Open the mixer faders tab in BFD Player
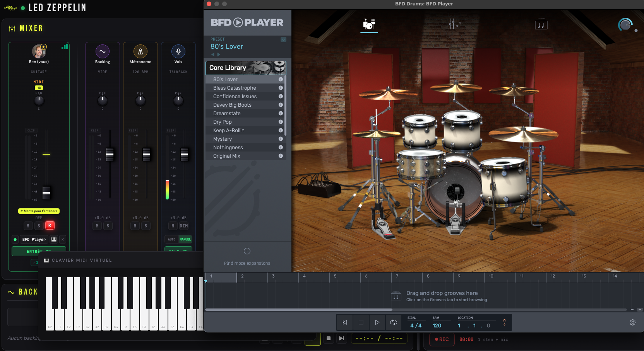This screenshot has height=351, width=644. point(455,24)
